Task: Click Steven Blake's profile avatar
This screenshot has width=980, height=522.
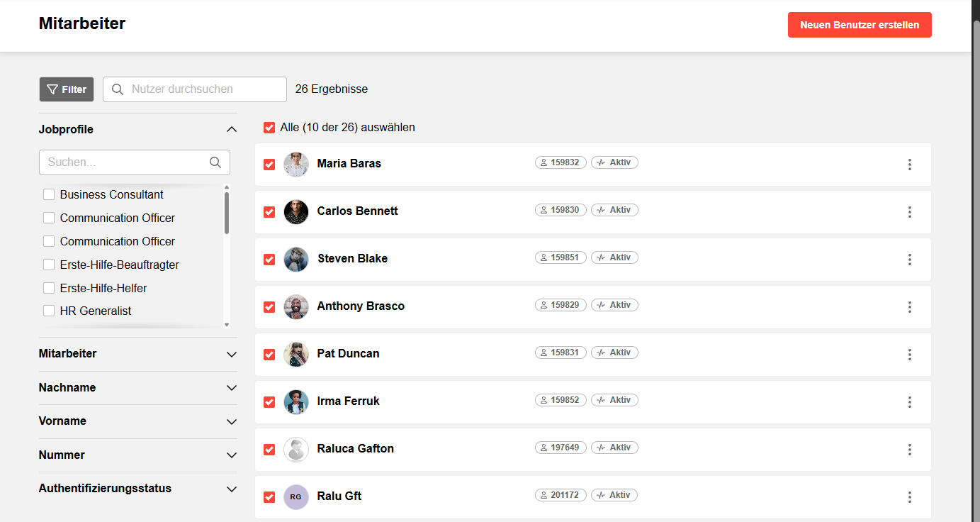Action: [x=296, y=260]
